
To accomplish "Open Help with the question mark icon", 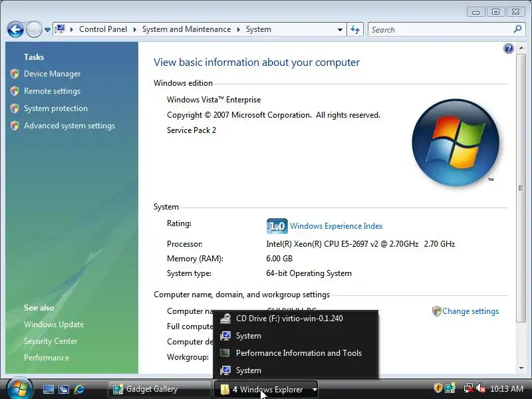I will pyautogui.click(x=508, y=49).
